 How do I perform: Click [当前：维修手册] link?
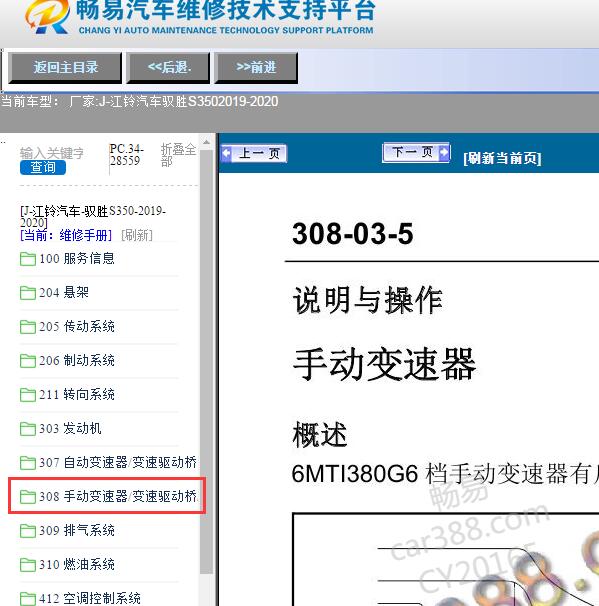click(66, 235)
